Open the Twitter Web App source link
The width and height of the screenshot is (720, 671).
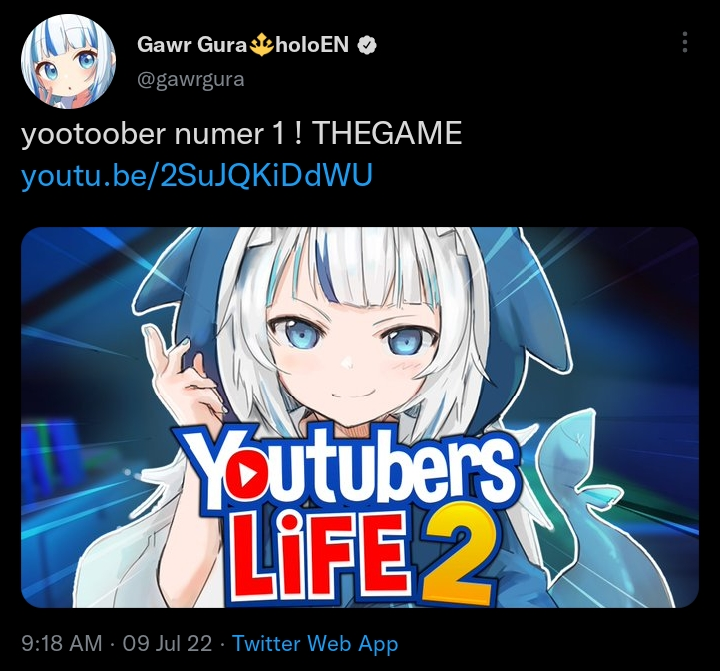click(x=315, y=643)
